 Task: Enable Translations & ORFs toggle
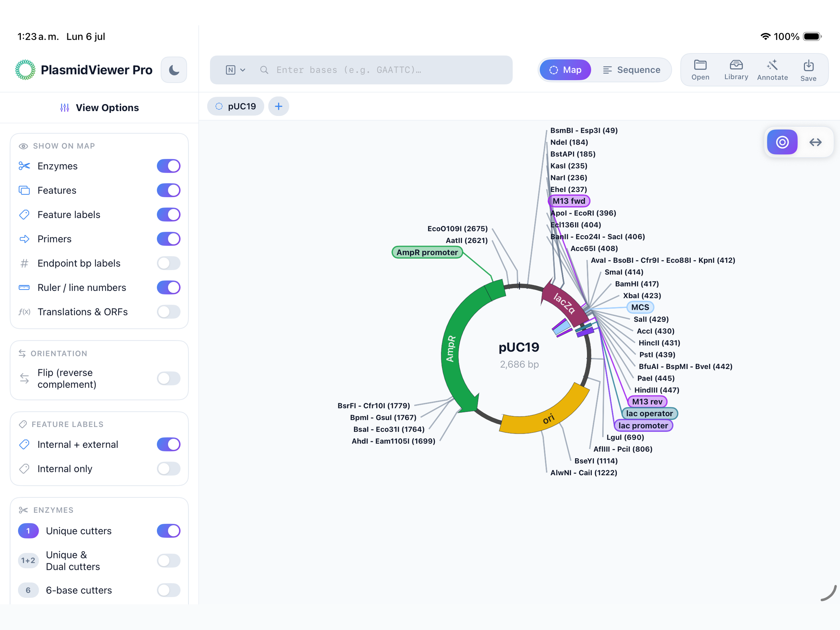168,312
